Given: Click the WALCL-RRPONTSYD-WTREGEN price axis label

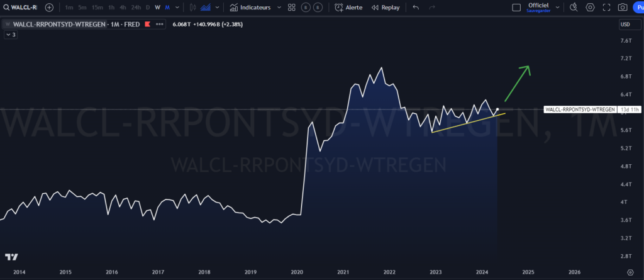Looking at the screenshot, I should click(x=580, y=109).
